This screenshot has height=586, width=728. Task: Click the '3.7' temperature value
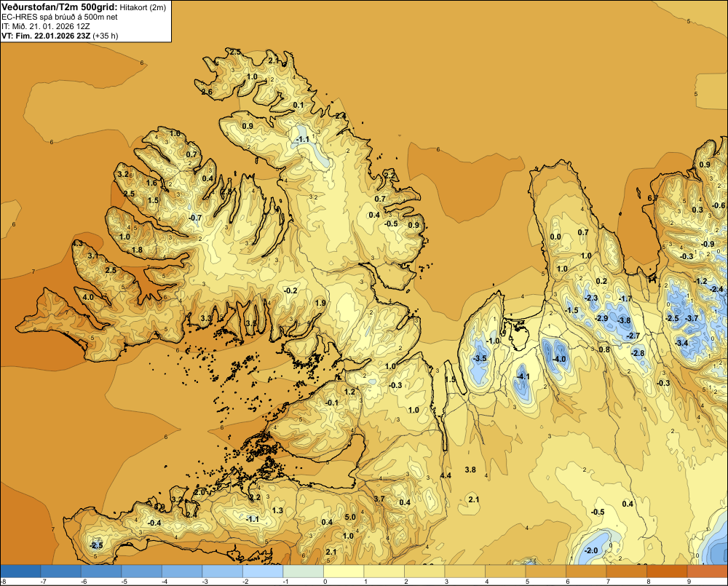click(379, 499)
